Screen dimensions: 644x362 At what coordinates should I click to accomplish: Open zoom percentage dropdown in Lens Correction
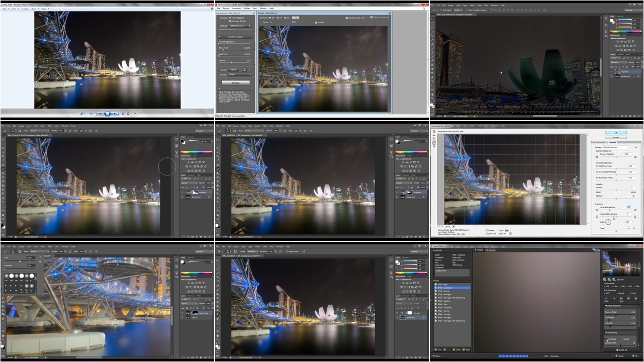(x=453, y=226)
